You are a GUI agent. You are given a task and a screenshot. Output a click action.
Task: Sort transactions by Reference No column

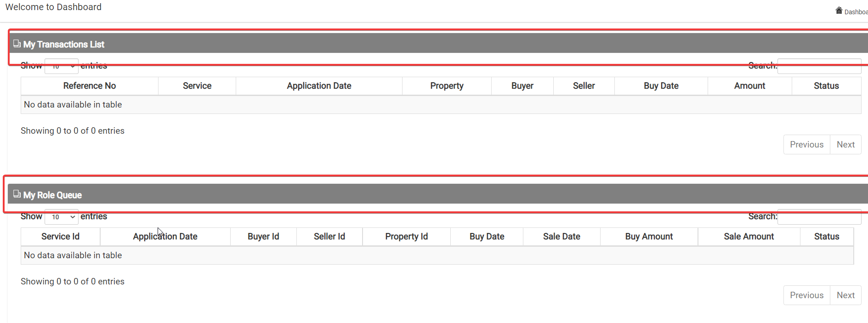click(90, 86)
